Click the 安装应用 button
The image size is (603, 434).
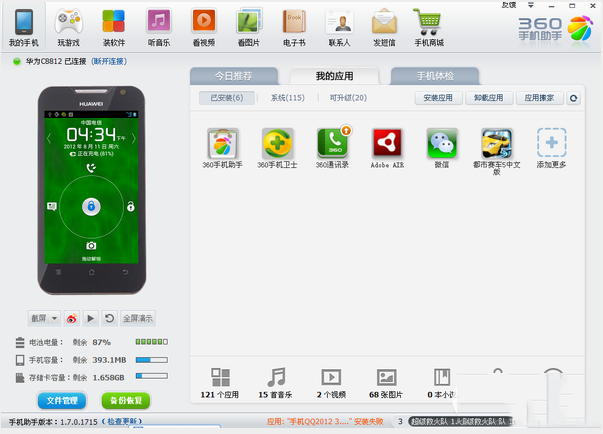(438, 98)
